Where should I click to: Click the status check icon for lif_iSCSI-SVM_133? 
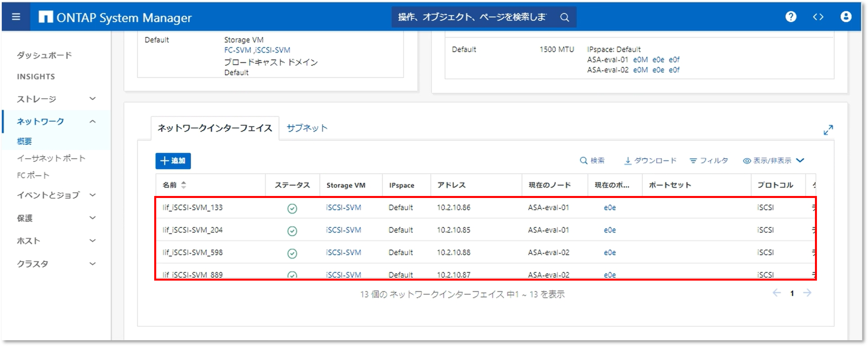coord(292,208)
